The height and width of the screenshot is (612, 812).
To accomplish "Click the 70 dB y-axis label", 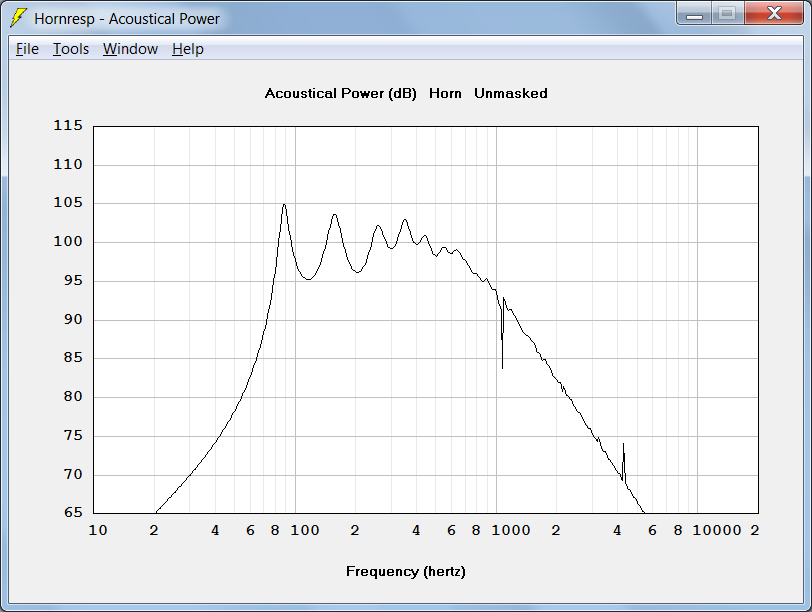I will [x=73, y=474].
